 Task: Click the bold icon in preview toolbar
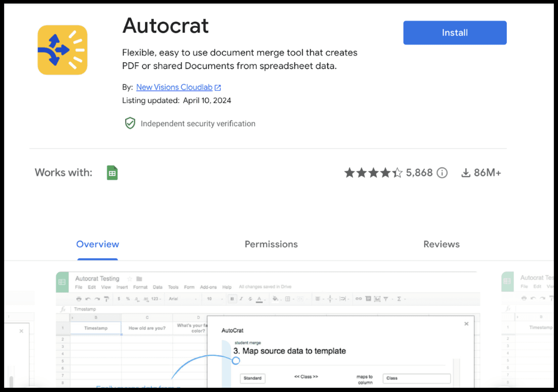(x=232, y=299)
